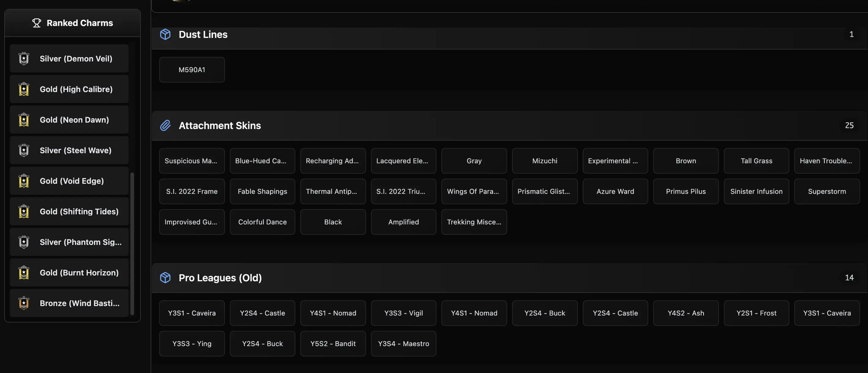Collapse the Attachment Skins section header
This screenshot has width=868, height=373.
505,126
